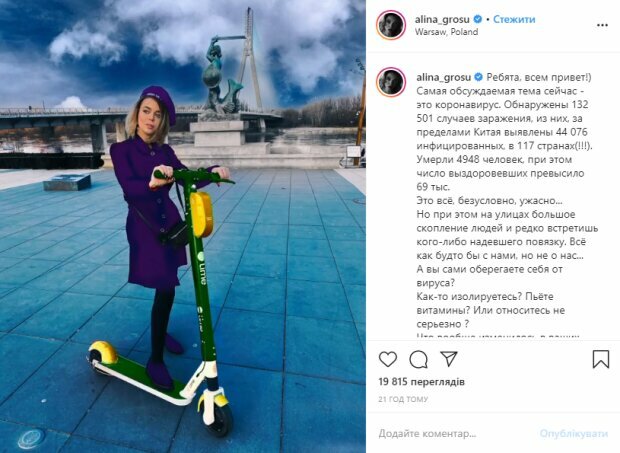Click the 19 815 переглядів view count

[422, 382]
